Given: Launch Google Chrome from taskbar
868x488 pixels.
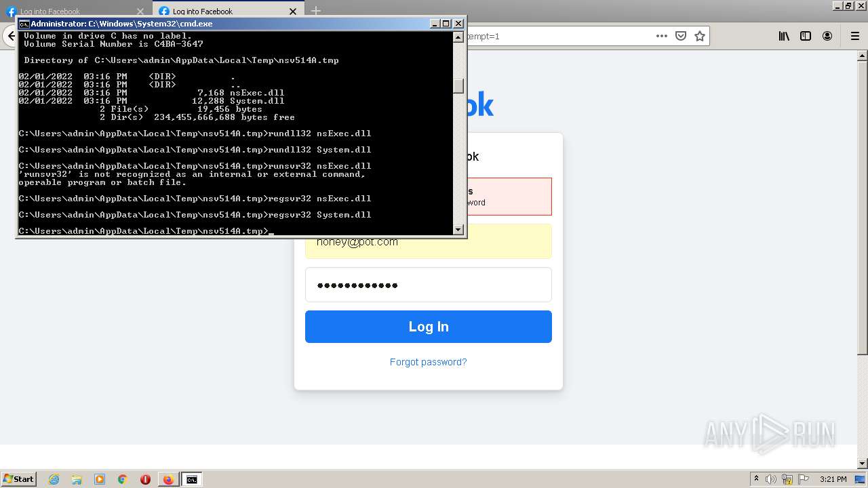Looking at the screenshot, I should 123,479.
